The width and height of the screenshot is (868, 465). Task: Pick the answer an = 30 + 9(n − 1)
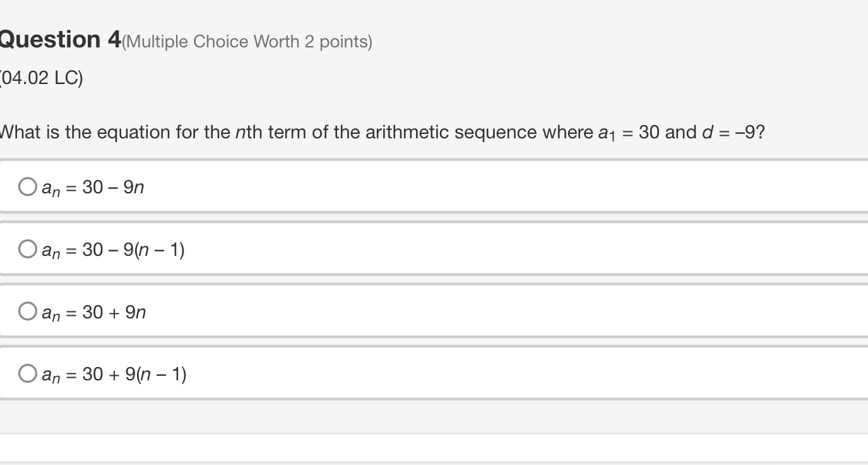[x=114, y=373]
